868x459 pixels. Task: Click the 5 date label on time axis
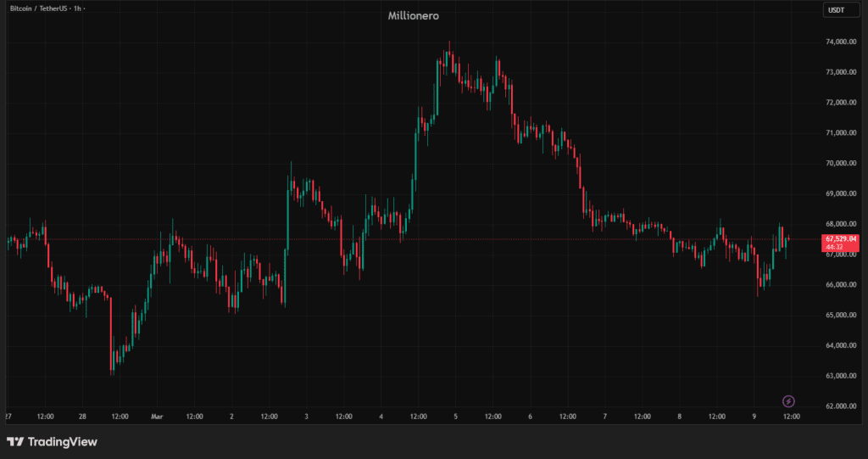click(456, 417)
